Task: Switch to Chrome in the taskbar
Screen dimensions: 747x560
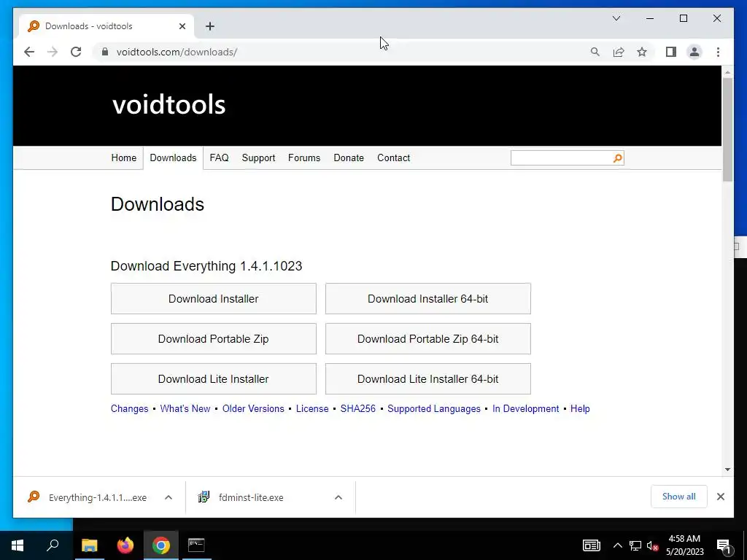Action: (161, 545)
